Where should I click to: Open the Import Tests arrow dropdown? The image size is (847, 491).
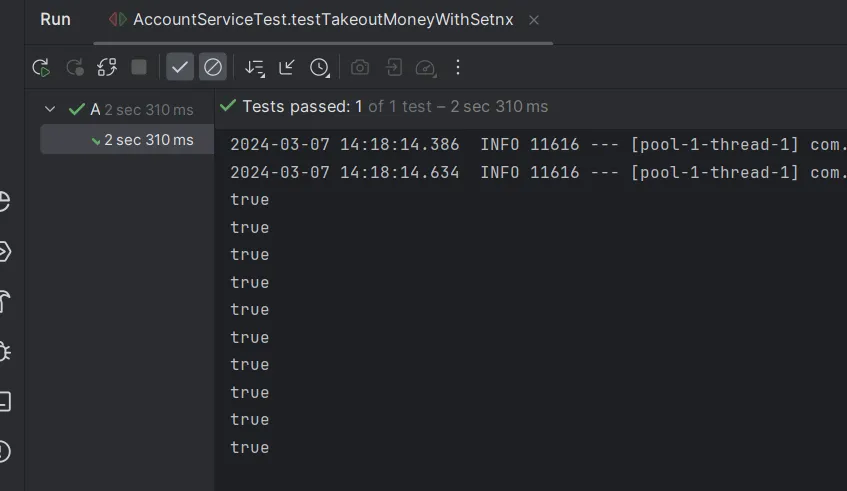(x=287, y=68)
